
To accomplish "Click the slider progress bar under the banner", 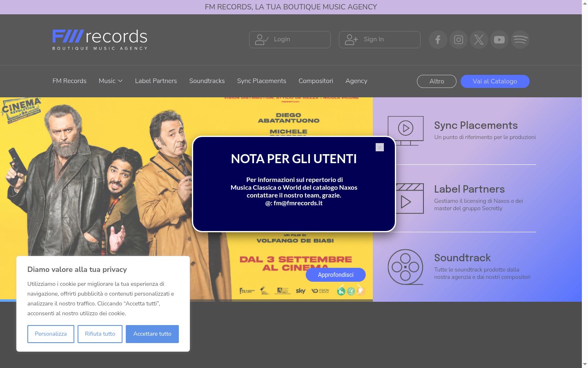I will coord(186,301).
